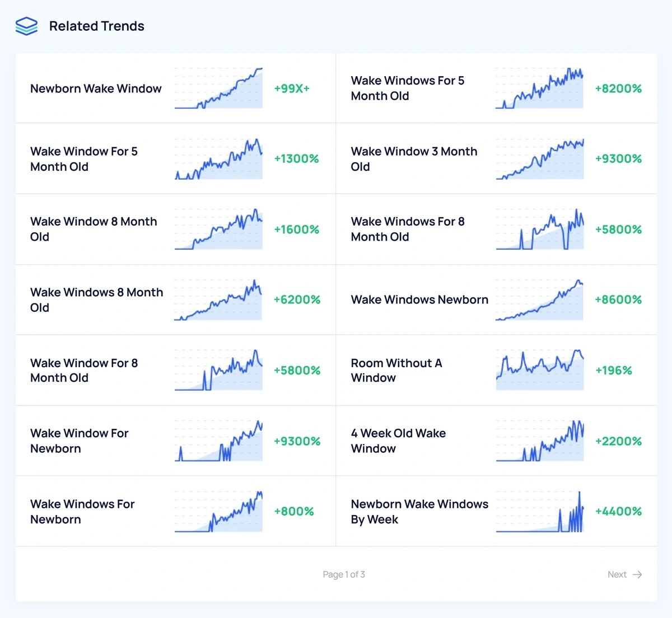Click the Next page arrow icon

(637, 574)
